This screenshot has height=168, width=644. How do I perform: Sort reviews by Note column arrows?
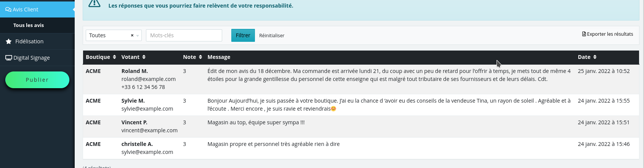200,57
